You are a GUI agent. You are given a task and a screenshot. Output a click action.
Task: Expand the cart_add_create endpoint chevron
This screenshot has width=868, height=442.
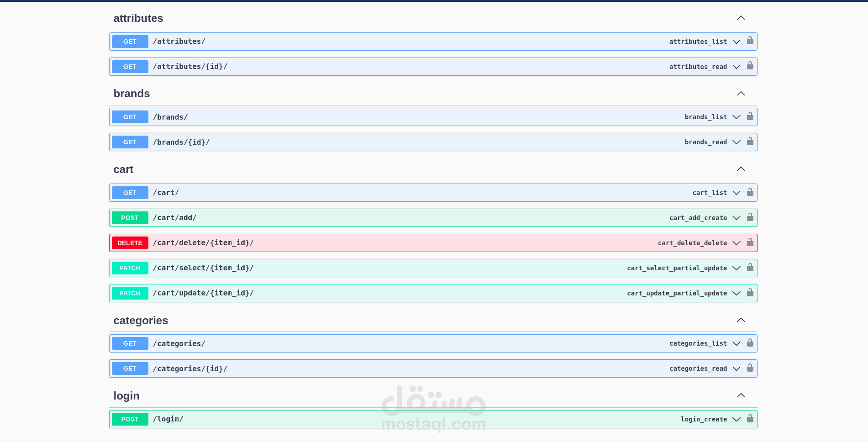pos(736,218)
